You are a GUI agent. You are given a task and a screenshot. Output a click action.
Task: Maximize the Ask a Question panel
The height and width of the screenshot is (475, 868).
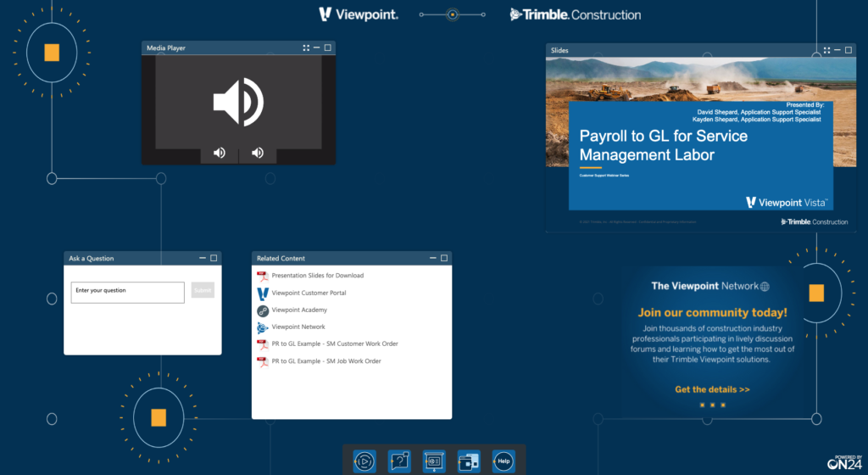pos(214,259)
